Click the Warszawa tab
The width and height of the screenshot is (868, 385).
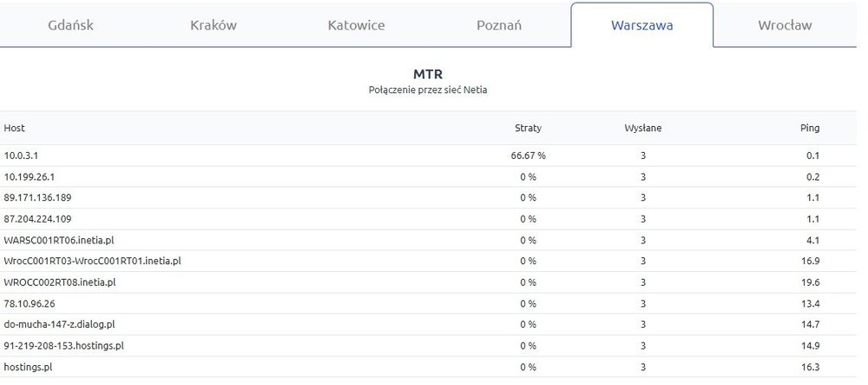pos(641,25)
